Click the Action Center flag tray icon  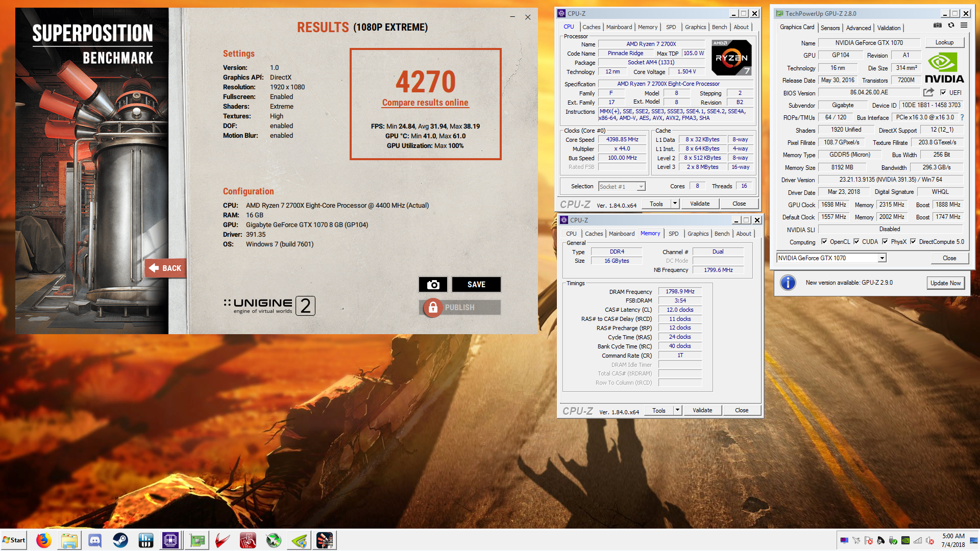coord(869,540)
